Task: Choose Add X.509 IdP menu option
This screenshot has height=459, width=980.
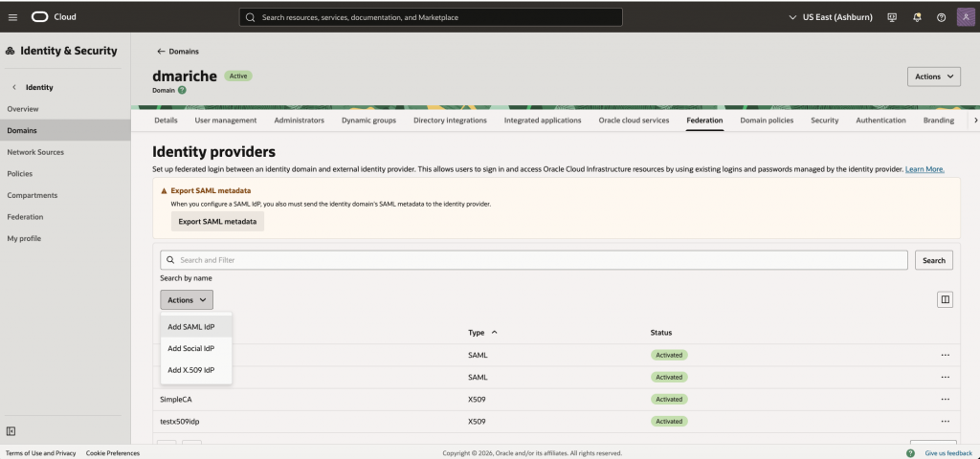Action: click(x=191, y=370)
